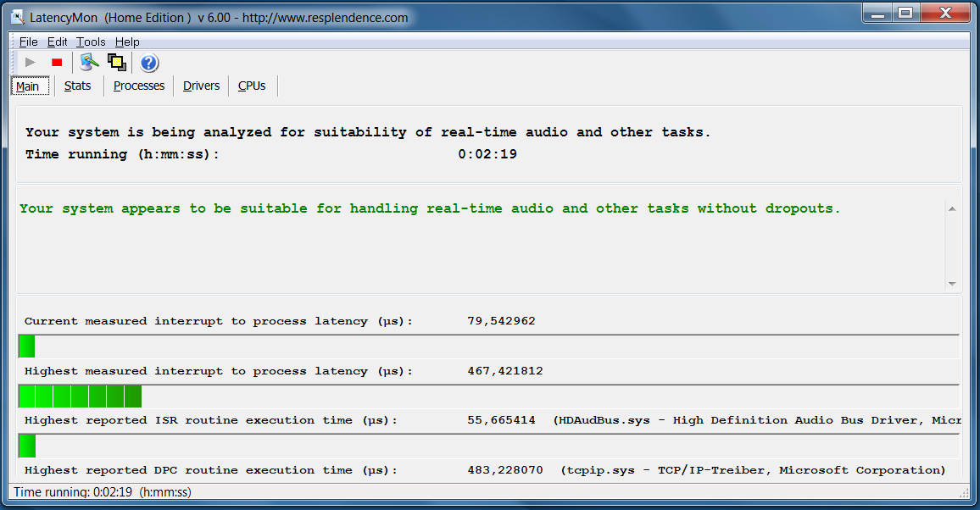Click scroll up arrow in message box
980x510 pixels.
click(x=952, y=209)
